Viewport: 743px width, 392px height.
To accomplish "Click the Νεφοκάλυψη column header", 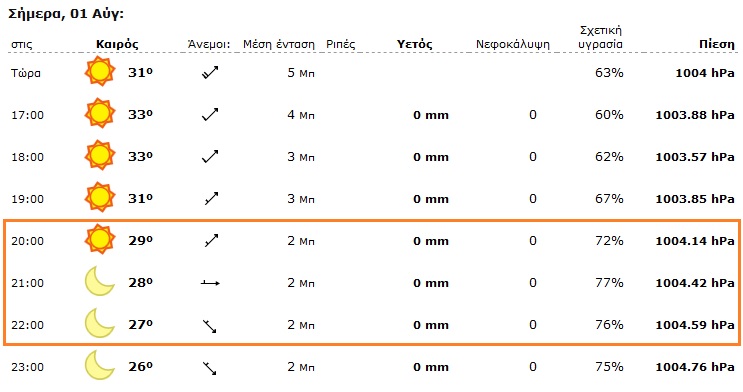I will click(513, 45).
